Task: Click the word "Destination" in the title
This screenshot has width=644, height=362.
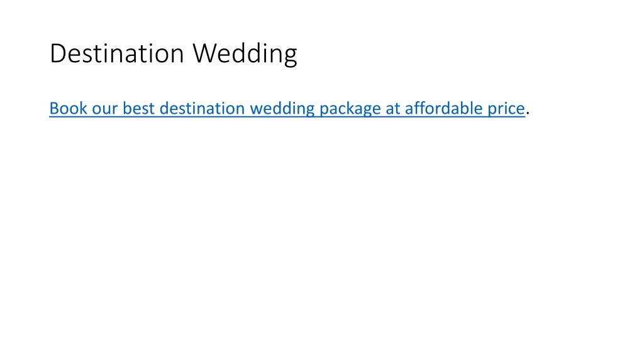Action: click(x=116, y=53)
